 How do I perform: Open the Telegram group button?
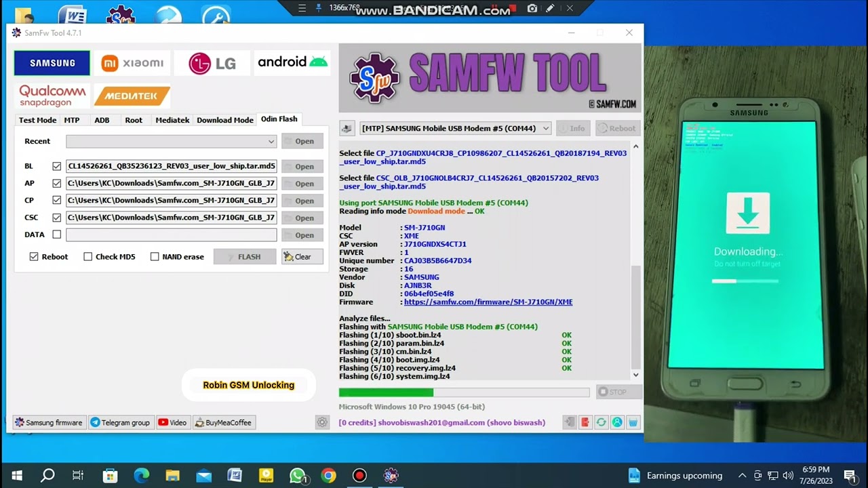click(x=122, y=422)
